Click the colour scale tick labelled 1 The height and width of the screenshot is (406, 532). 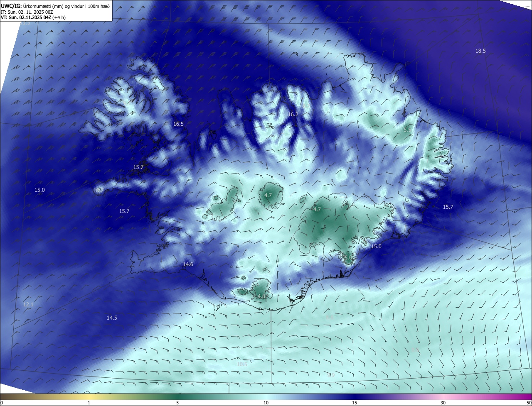pos(89,403)
